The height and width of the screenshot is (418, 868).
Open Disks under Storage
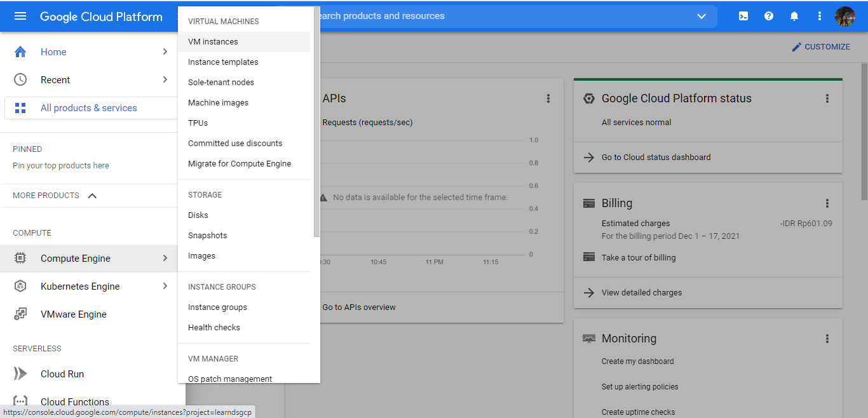[244, 215]
